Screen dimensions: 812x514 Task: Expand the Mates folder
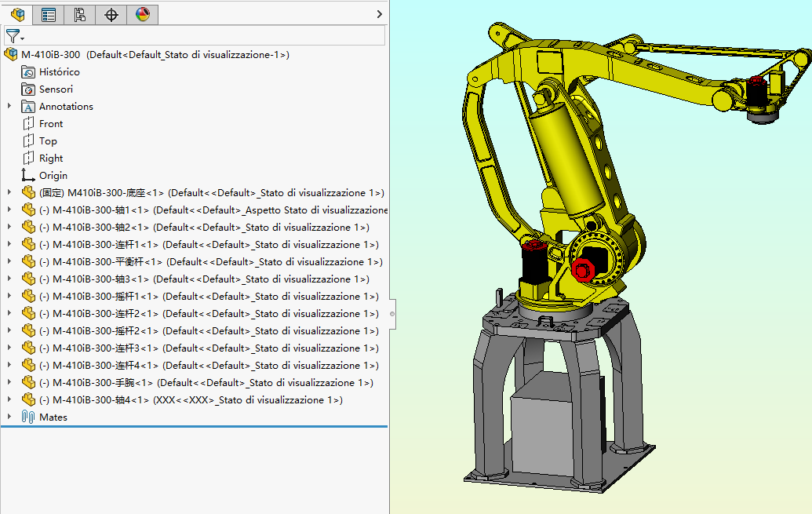[9, 417]
